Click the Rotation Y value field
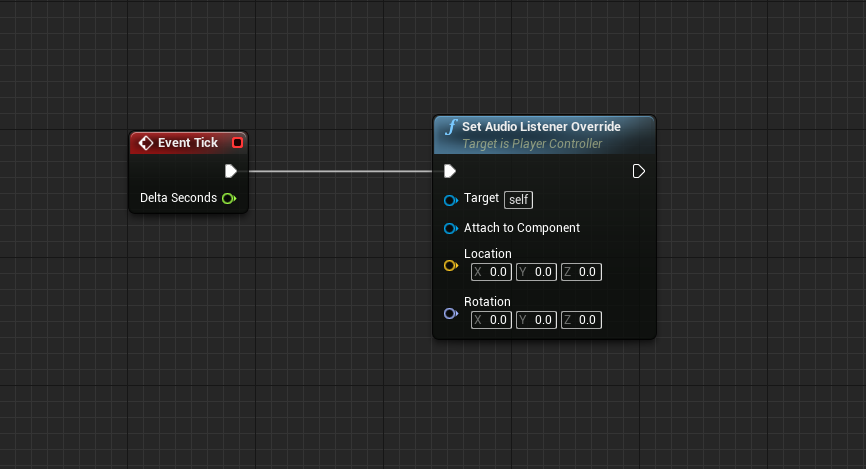The image size is (866, 469). tap(537, 320)
